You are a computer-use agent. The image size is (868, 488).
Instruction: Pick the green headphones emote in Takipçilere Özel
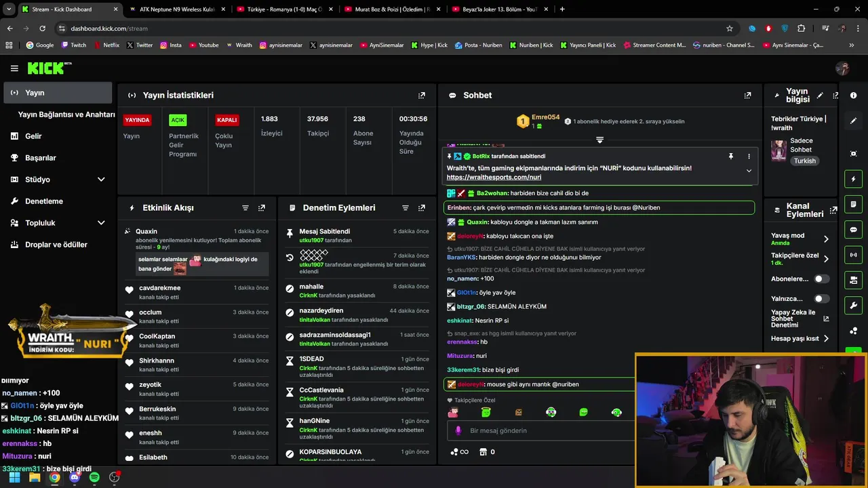[x=616, y=412]
